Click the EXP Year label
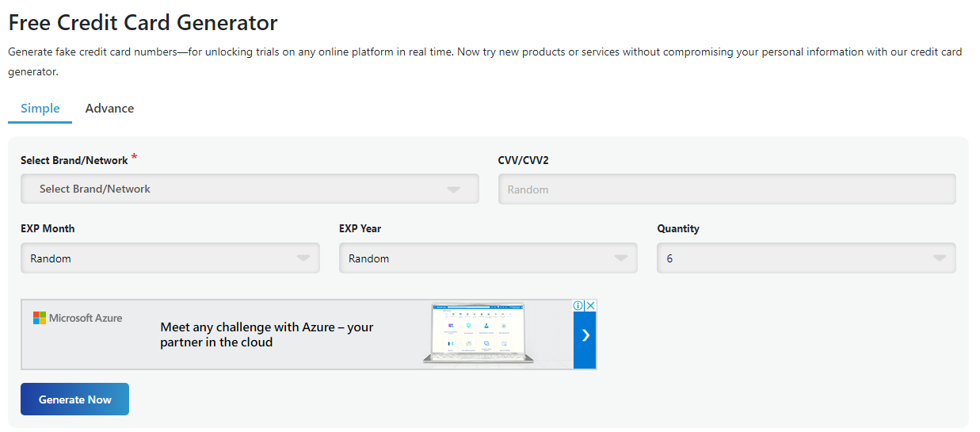Viewport: 980px width, 432px height. pyautogui.click(x=360, y=228)
